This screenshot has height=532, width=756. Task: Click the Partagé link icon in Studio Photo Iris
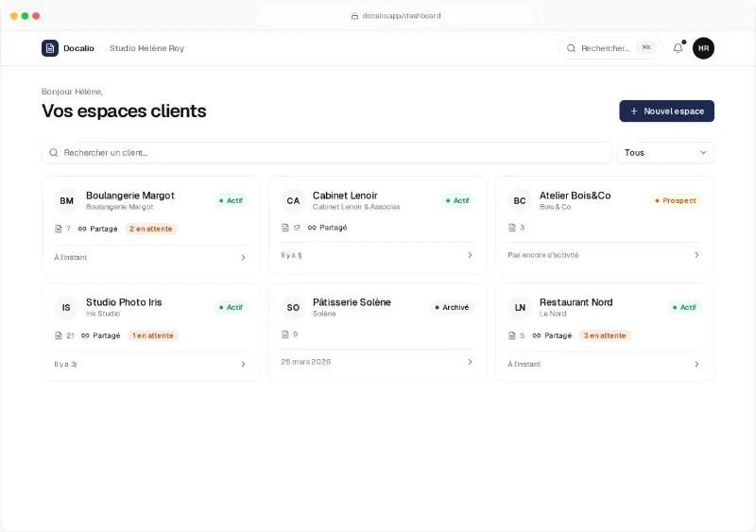pyautogui.click(x=85, y=335)
